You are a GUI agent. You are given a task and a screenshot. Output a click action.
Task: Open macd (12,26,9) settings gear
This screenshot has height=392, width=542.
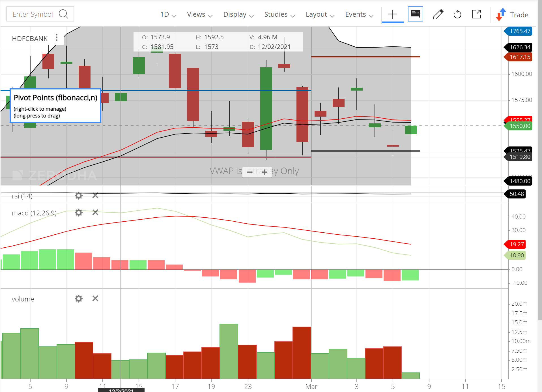coord(79,213)
